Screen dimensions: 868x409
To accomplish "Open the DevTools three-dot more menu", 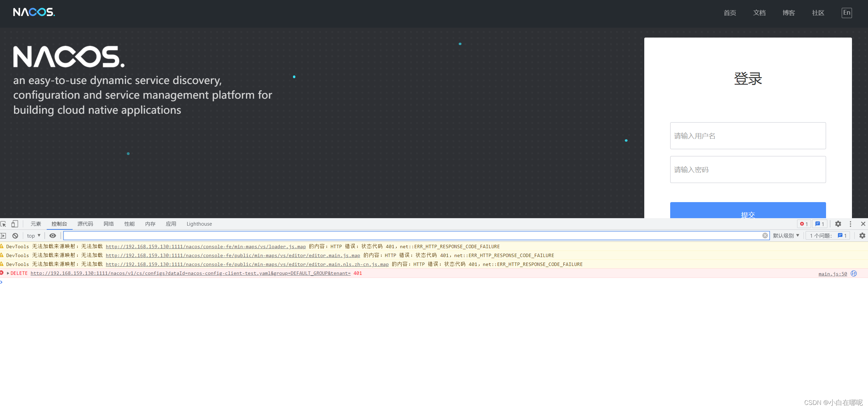I will (x=850, y=224).
